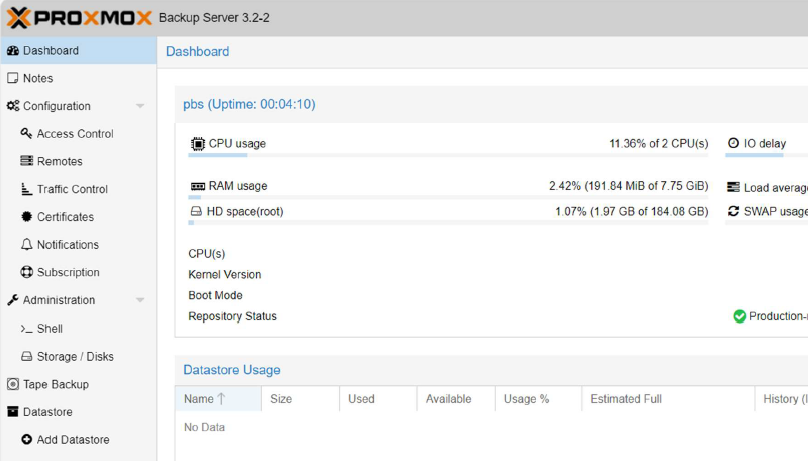Collapse the Configuration section arrow
Viewport: 808px width, 461px height.
(140, 106)
